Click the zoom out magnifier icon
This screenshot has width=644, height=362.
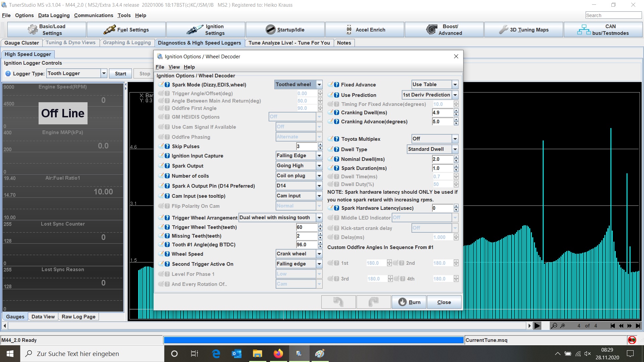[x=554, y=325]
